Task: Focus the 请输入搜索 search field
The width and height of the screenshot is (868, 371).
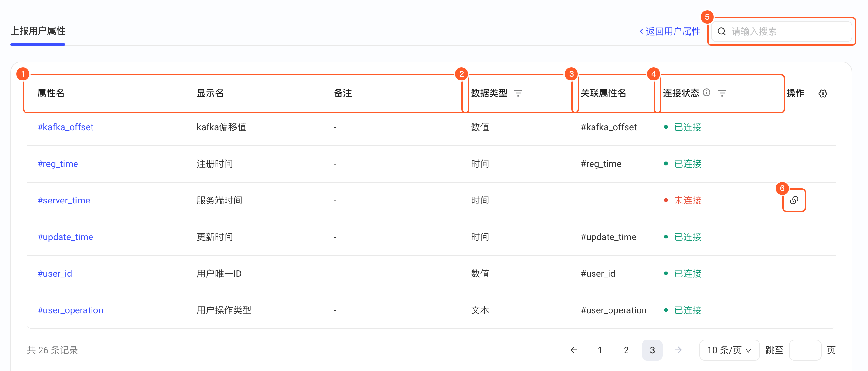Action: (782, 31)
